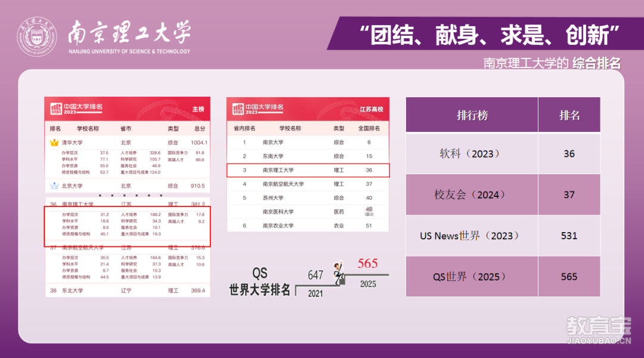The image size is (644, 358).
Task: Click 南京理工大学 in the Jiangsu table
Action: [278, 170]
